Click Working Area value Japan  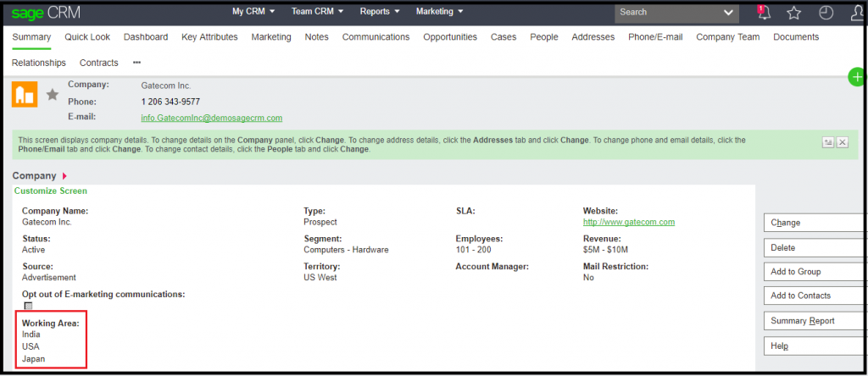click(33, 359)
